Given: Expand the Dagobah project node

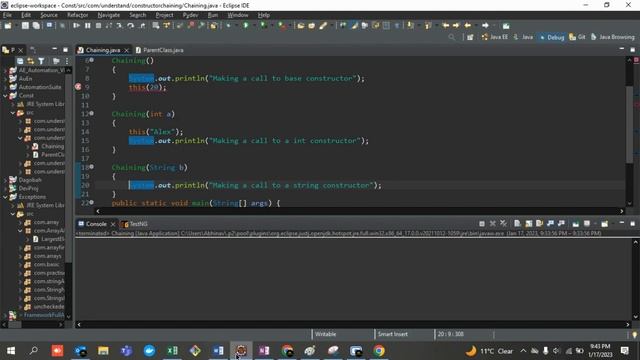Looking at the screenshot, I should point(5,180).
